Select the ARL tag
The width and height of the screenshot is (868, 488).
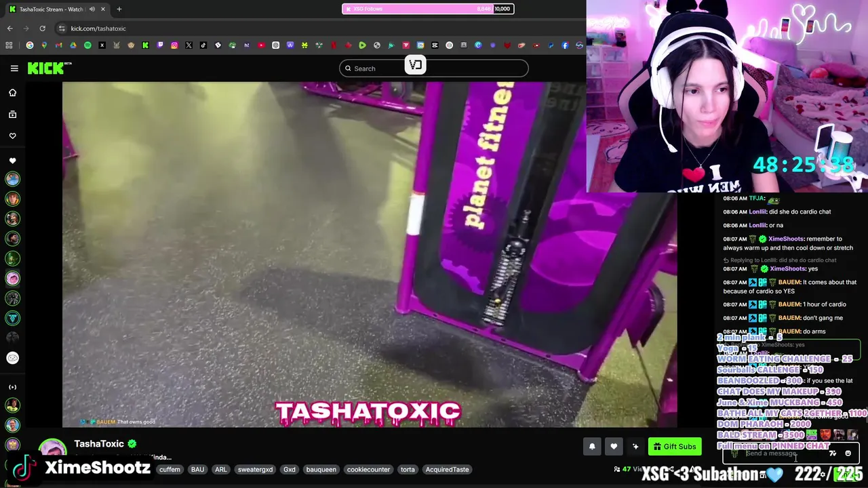[x=221, y=469]
